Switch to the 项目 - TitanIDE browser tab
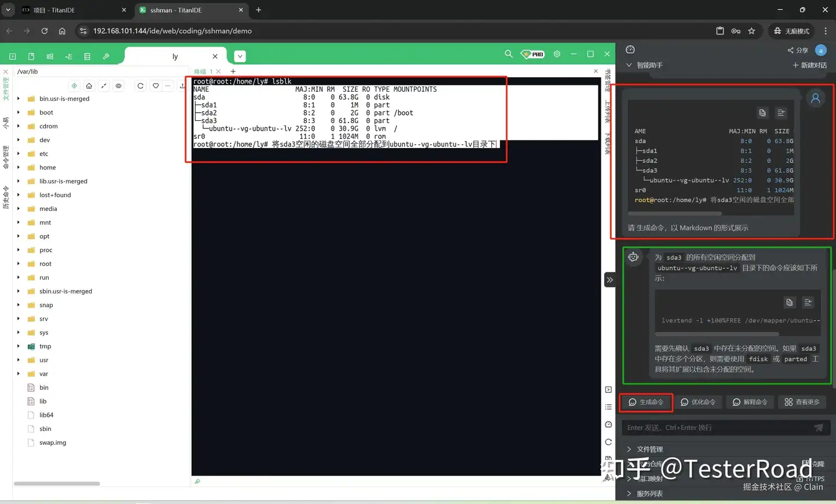Viewport: 836px width, 504px height. [74, 10]
